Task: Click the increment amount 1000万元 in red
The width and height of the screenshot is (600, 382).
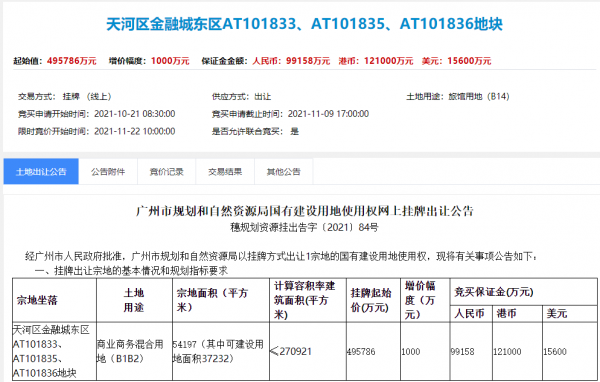Action: click(170, 61)
